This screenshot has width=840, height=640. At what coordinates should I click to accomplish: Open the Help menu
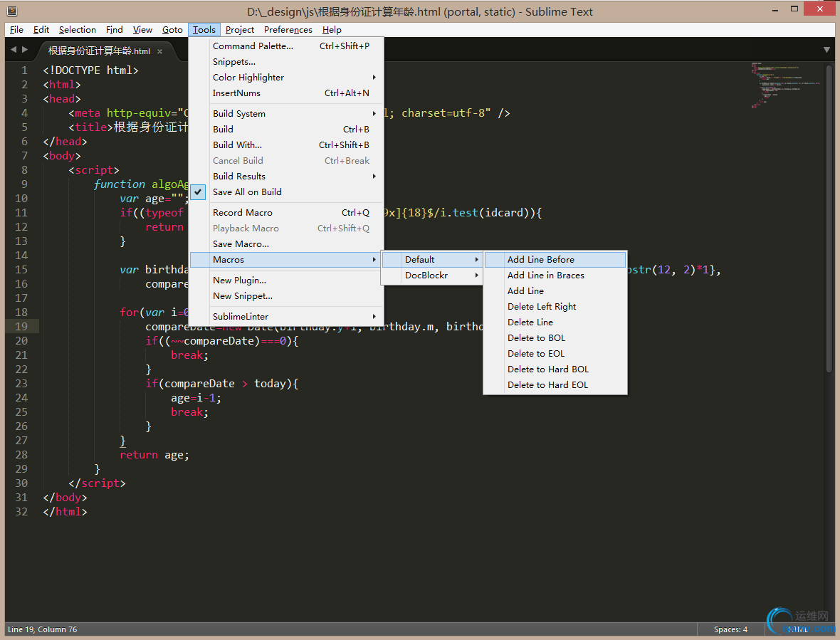coord(332,30)
